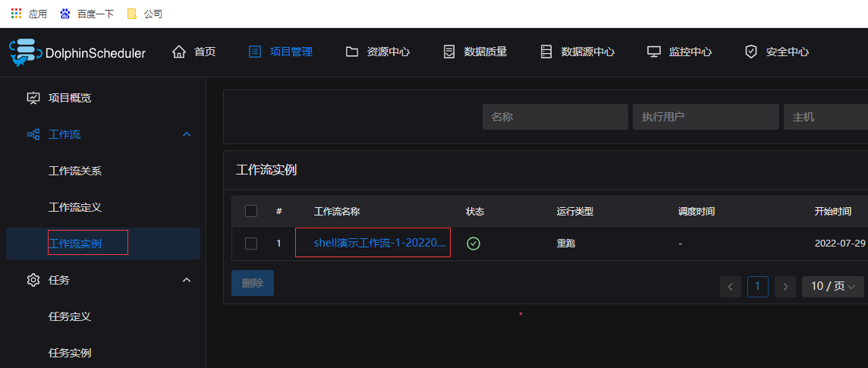Click the 公司 bookmark folder icon
Viewport: 868px width, 368px height.
point(132,14)
